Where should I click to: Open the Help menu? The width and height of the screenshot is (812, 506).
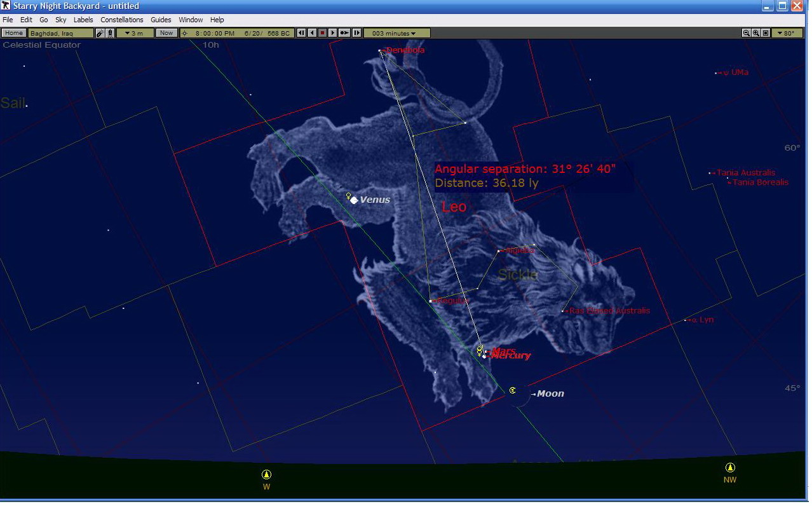(217, 20)
